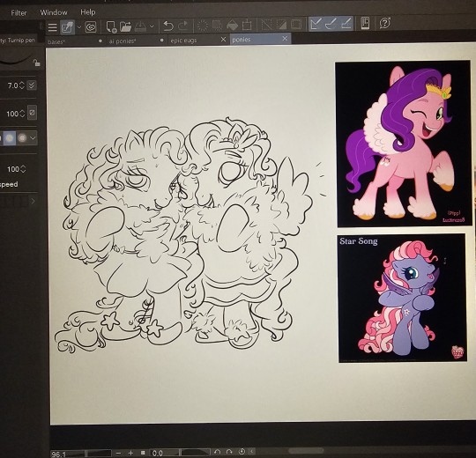The image size is (476, 458).
Task: Adjust the second 100 value stepper above speed
Action: [23, 169]
